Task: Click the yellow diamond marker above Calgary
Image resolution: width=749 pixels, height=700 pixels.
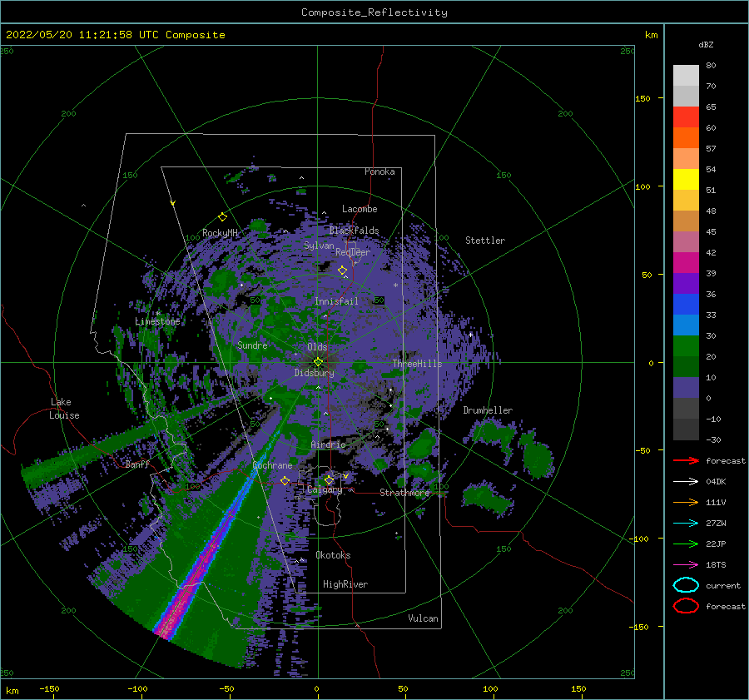Action: (329, 479)
